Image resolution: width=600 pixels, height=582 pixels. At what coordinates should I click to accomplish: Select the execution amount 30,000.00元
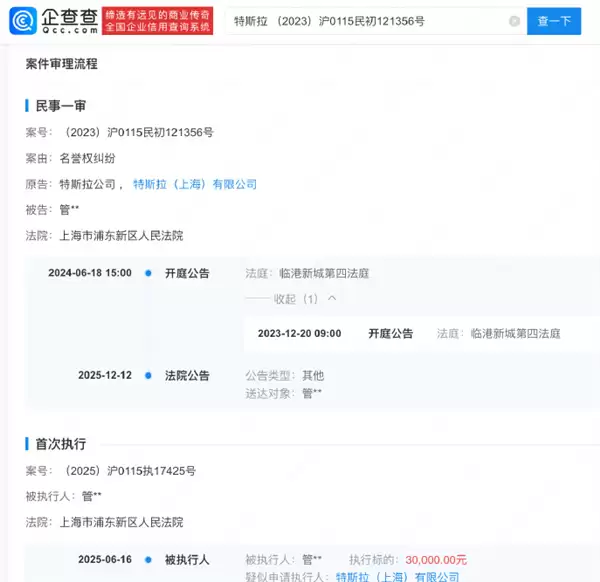pyautogui.click(x=436, y=560)
